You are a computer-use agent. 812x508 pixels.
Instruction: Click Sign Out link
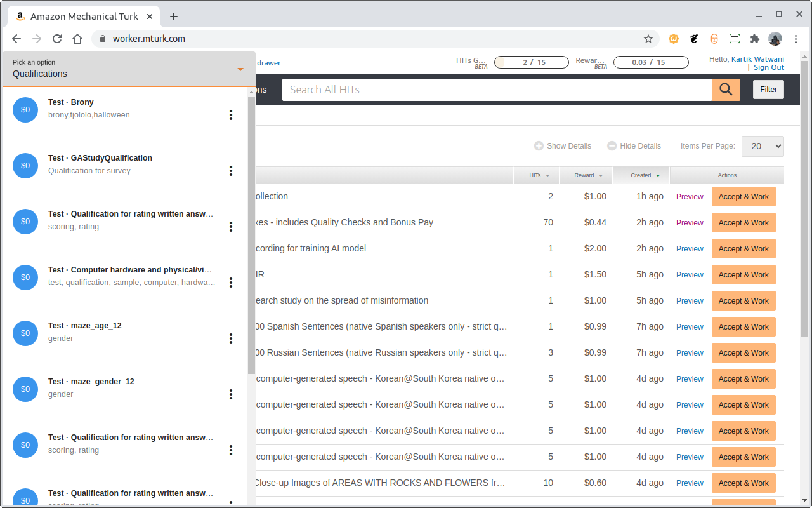(769, 67)
